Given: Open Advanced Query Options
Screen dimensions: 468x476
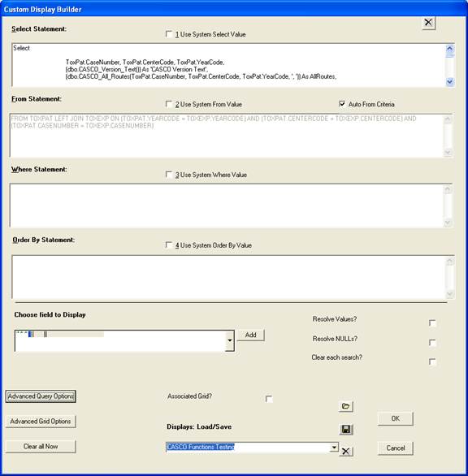Looking at the screenshot, I should click(41, 396).
